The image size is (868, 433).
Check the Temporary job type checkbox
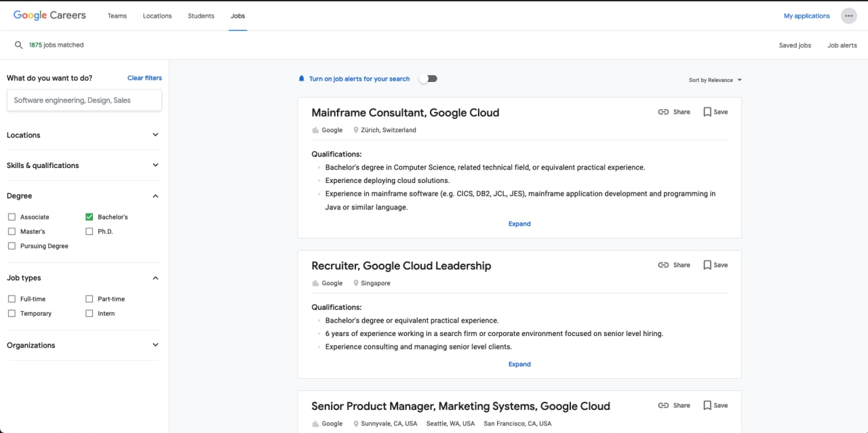point(12,313)
